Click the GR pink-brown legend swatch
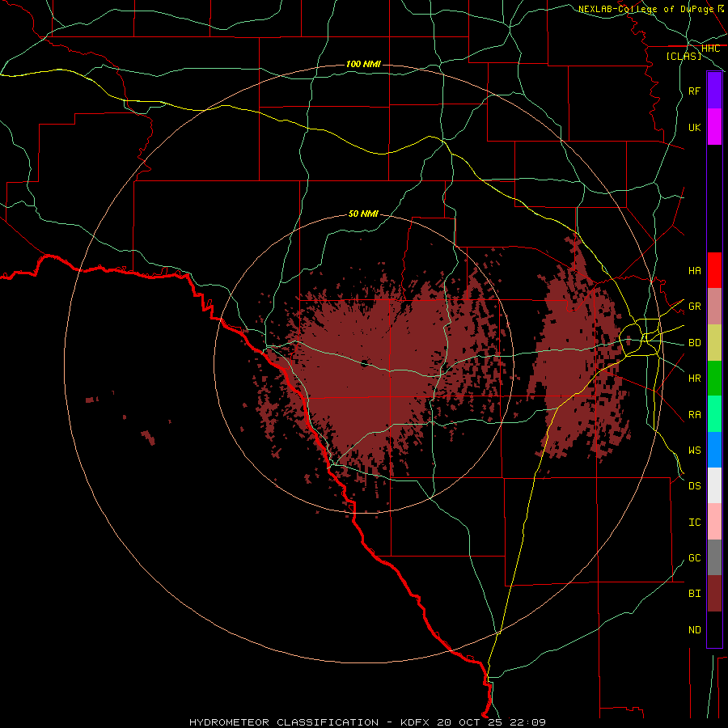The height and width of the screenshot is (728, 728). point(714,307)
